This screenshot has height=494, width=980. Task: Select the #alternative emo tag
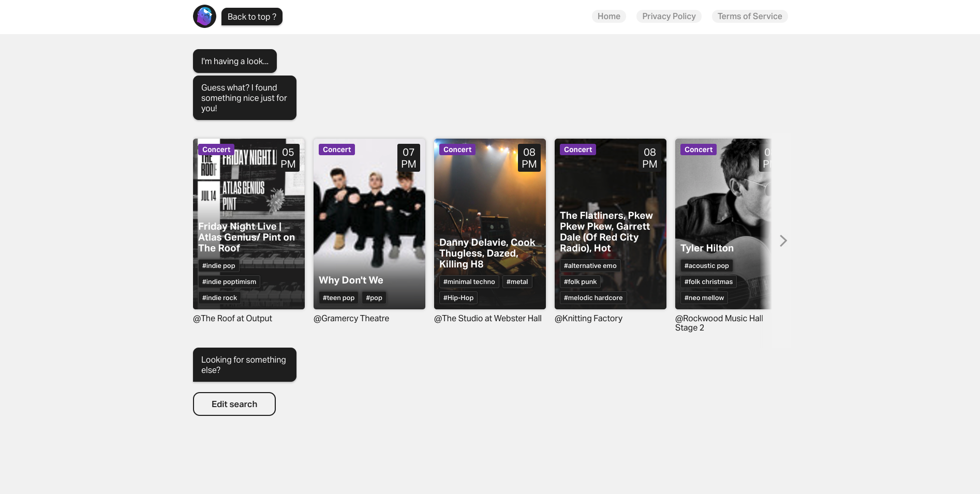590,266
